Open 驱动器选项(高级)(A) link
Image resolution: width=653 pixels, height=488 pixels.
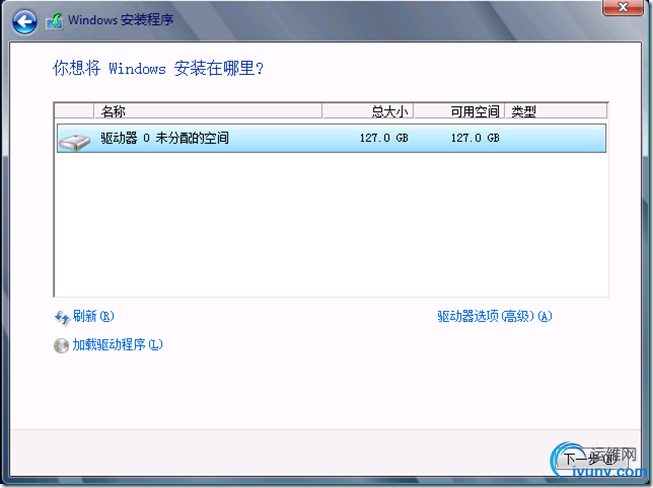click(495, 316)
